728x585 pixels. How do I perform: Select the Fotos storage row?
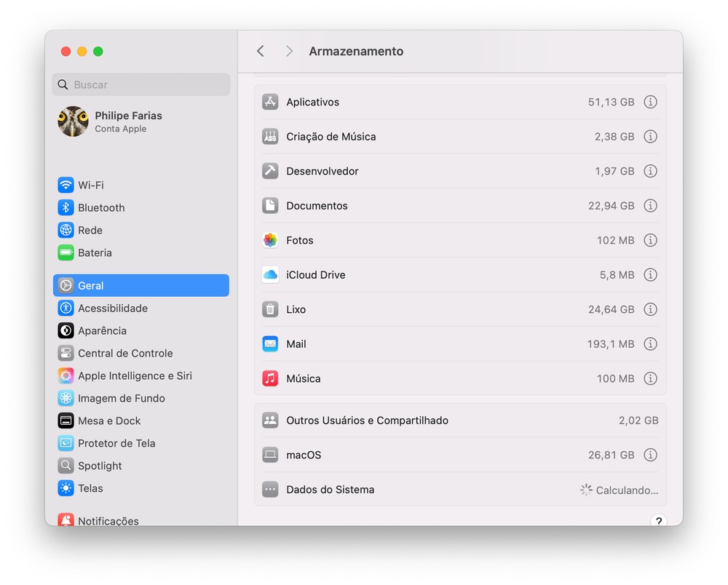tap(437, 240)
